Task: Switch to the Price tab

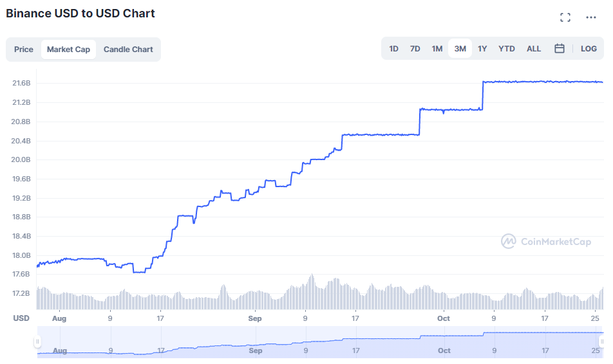Action: click(24, 50)
